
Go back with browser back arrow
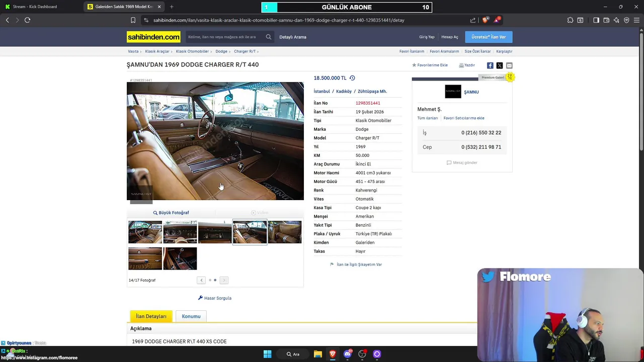(x=7, y=20)
